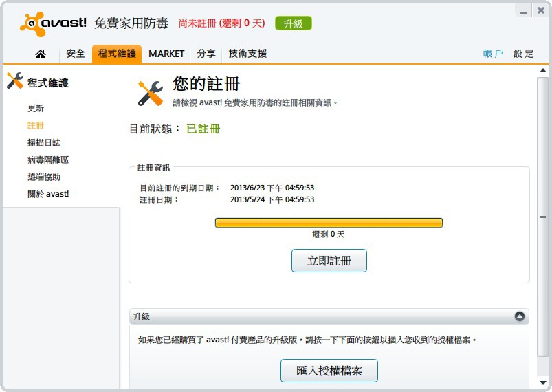Image resolution: width=552 pixels, height=392 pixels.
Task: Open the 技術支援 tab
Action: tap(247, 54)
